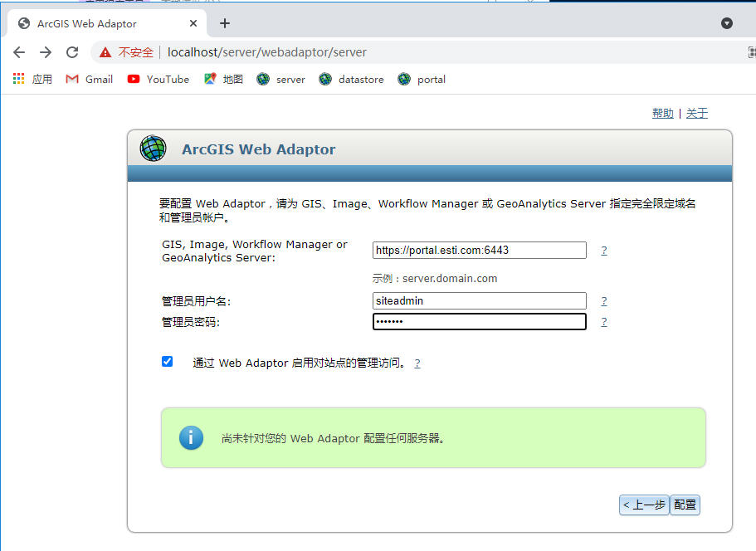Click the address bar URL
Viewport: 756px width, 551px height.
click(x=266, y=52)
